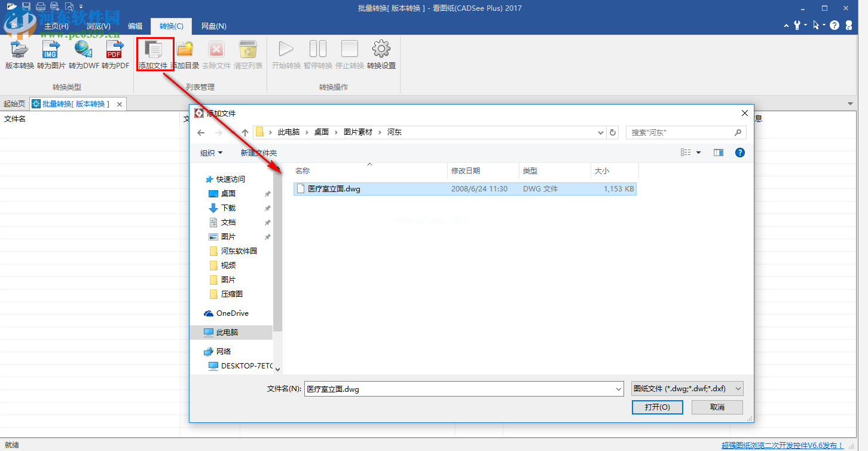This screenshot has width=868, height=451.
Task: Click the wrench tools icon at top right
Action: tap(797, 25)
